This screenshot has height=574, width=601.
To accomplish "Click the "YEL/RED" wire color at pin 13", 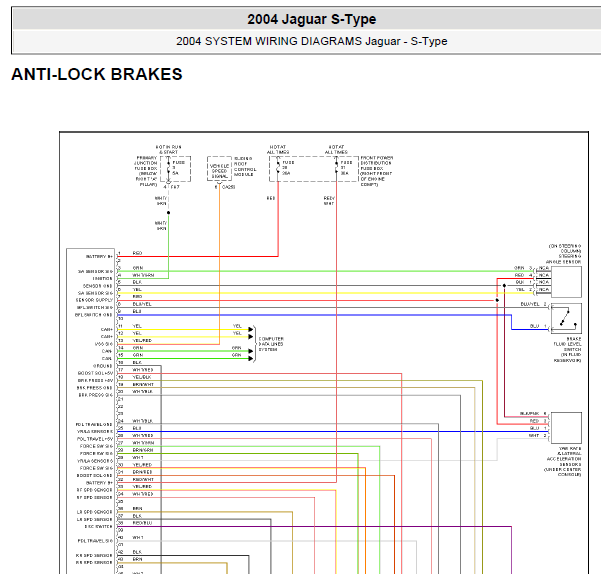I will tap(142, 340).
